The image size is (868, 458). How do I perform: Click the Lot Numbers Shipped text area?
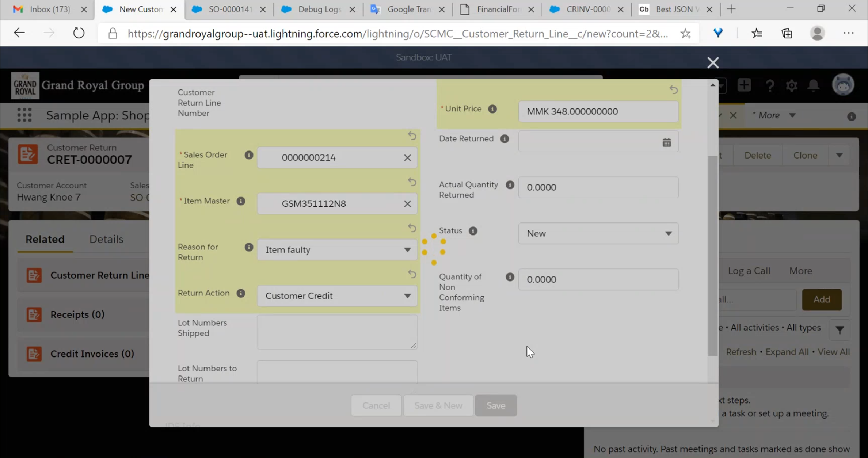[x=336, y=332]
